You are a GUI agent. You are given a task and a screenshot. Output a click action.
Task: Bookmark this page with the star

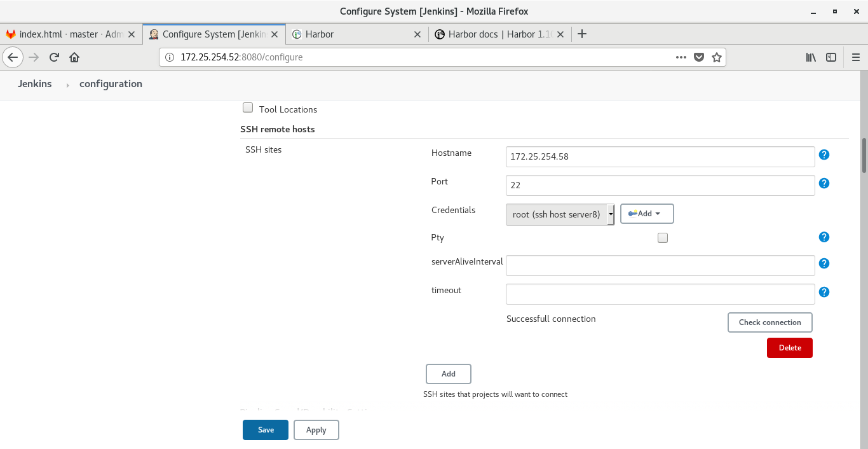pyautogui.click(x=717, y=57)
